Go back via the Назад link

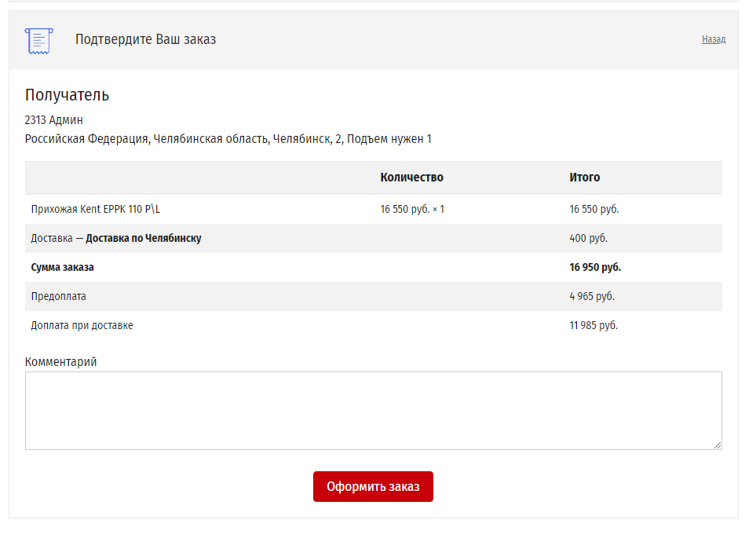click(x=713, y=39)
